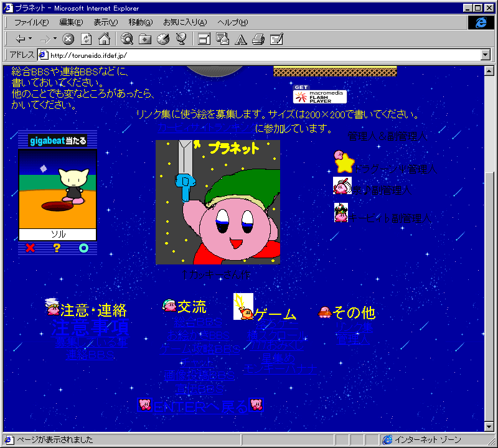Screen dimensions: 498x448
Task: Click the Waddle Dee icon beside ゲーム heading
Action: (243, 306)
